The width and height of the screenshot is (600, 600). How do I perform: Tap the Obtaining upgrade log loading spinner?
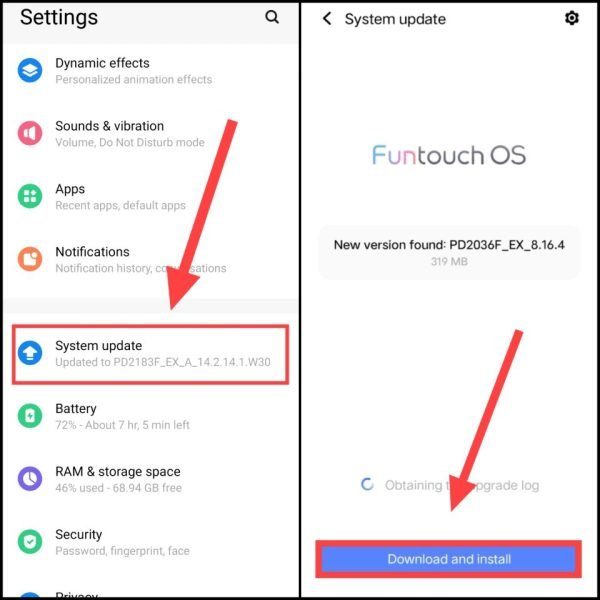point(367,484)
